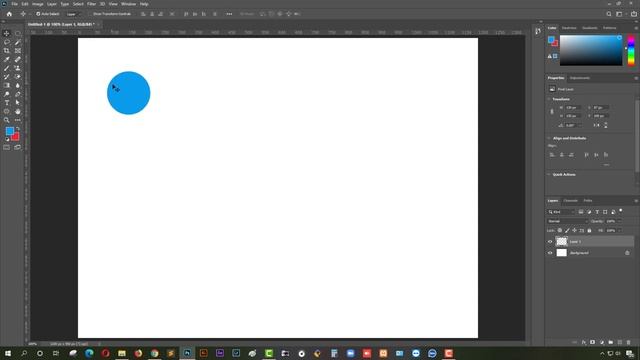Image resolution: width=640 pixels, height=360 pixels.
Task: Select the Move tool in toolbox
Action: [x=7, y=33]
